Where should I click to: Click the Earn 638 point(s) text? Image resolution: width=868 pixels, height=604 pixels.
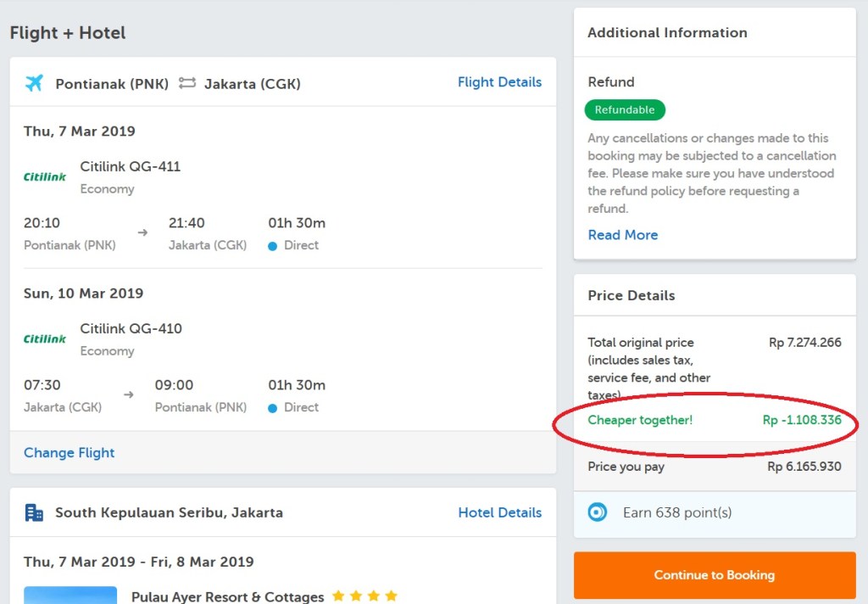coord(677,512)
